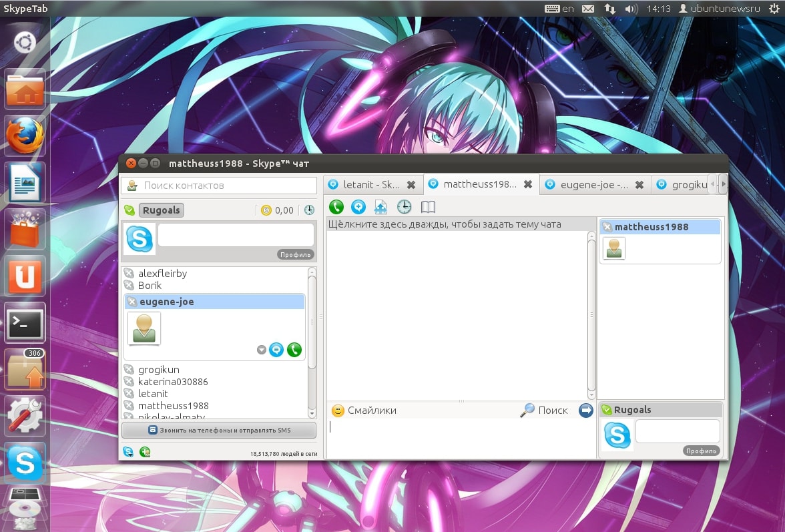Viewport: 785px width, 532px height.
Task: Open Ubuntu One from the launcher
Action: (25, 276)
